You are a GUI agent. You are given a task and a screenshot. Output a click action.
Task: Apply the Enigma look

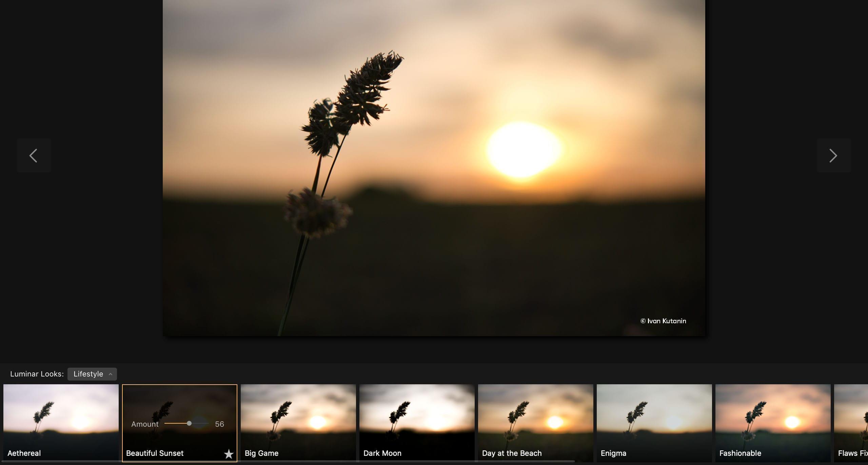coord(654,417)
